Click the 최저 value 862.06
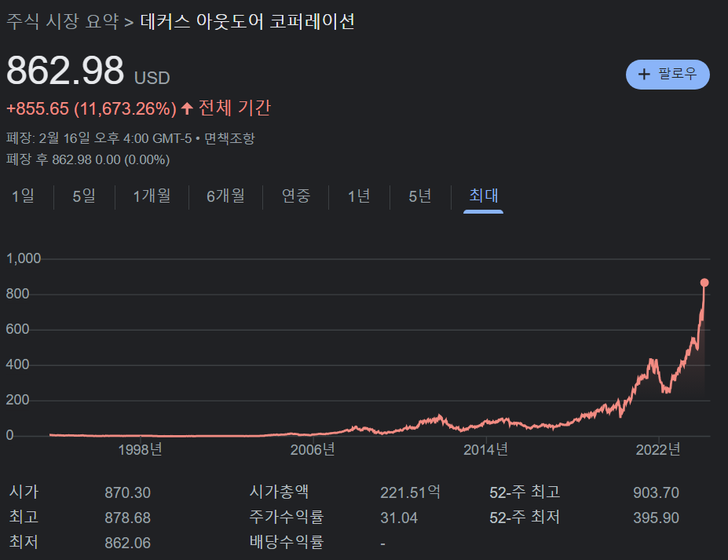Viewport: 728px width, 560px height. click(128, 543)
